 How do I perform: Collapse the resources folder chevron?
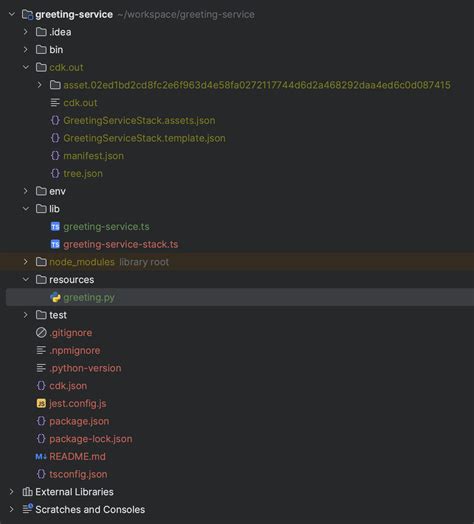point(26,280)
